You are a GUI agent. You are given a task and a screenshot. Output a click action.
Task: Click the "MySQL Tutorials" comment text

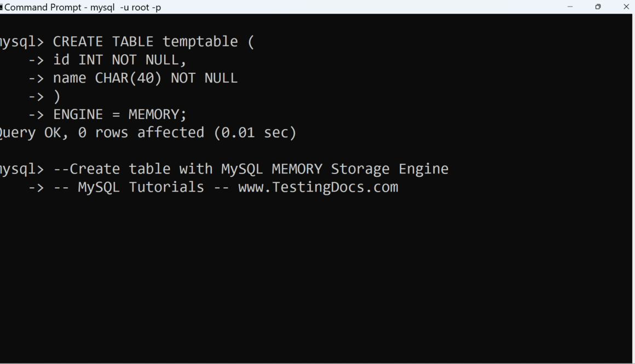coord(141,187)
